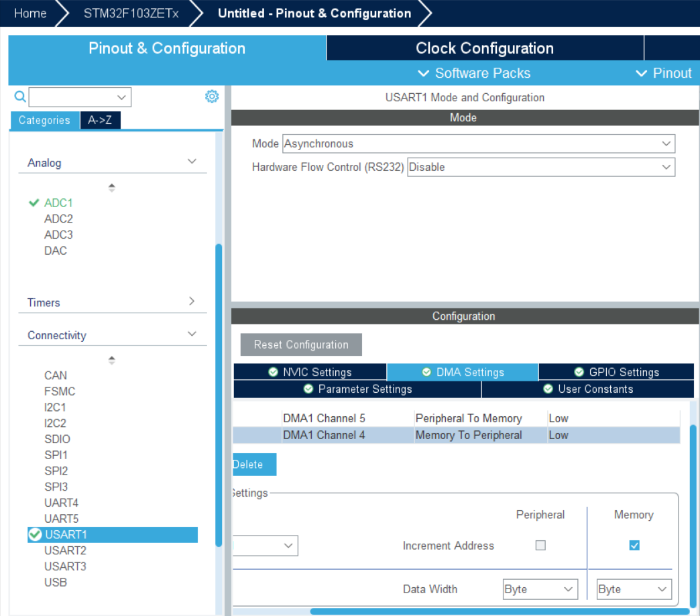Open the User Constants tab
Viewport: 700px width, 616px height.
coord(587,389)
